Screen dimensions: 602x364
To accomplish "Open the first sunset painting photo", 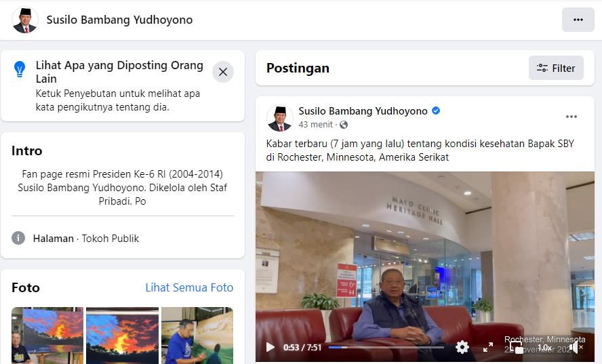I will (47, 335).
